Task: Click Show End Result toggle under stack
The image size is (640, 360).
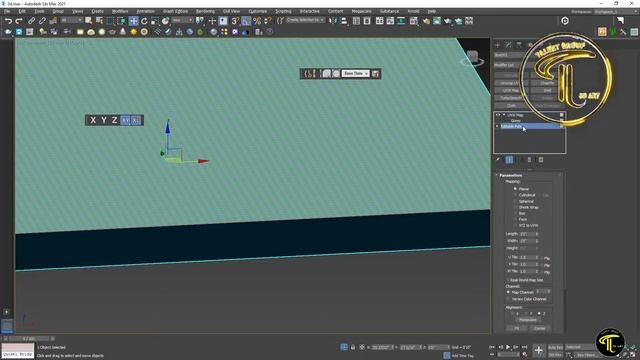Action: 509,160
